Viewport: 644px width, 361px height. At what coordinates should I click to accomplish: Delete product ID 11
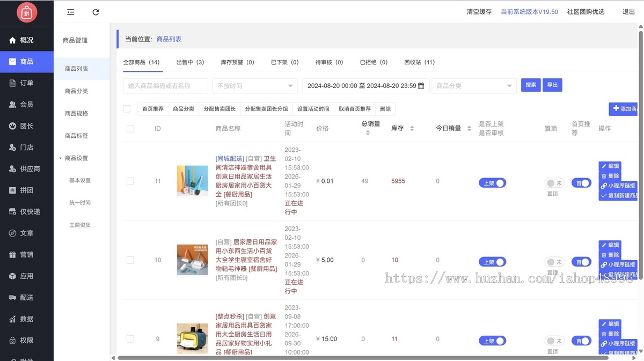[610, 176]
